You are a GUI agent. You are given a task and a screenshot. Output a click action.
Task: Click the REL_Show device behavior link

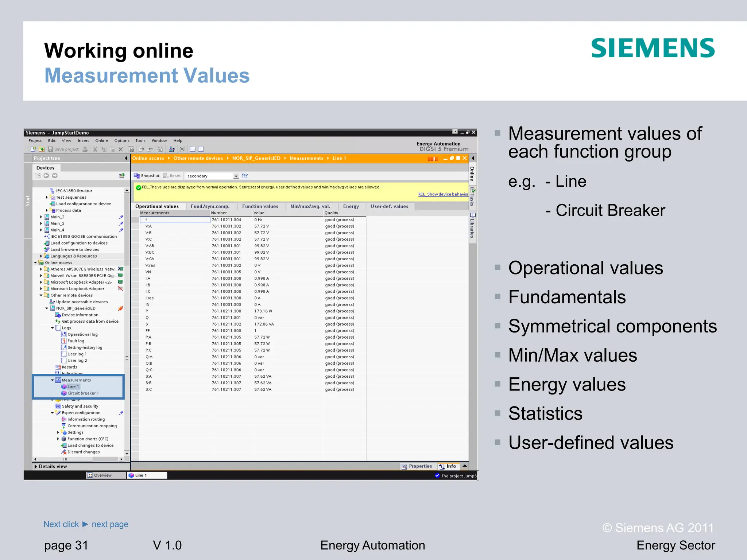click(443, 194)
